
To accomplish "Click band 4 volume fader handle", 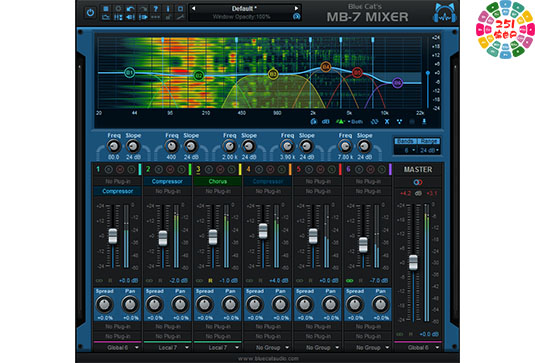I will click(263, 231).
